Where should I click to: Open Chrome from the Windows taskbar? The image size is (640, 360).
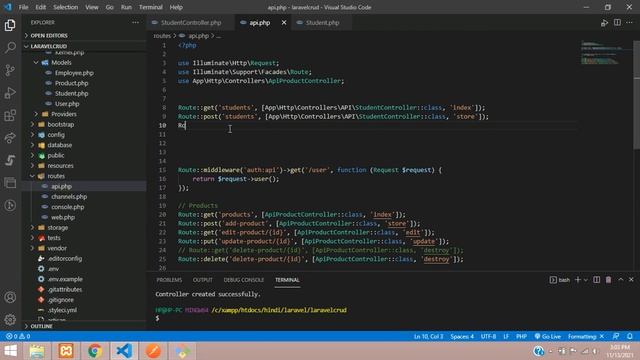tap(95, 351)
